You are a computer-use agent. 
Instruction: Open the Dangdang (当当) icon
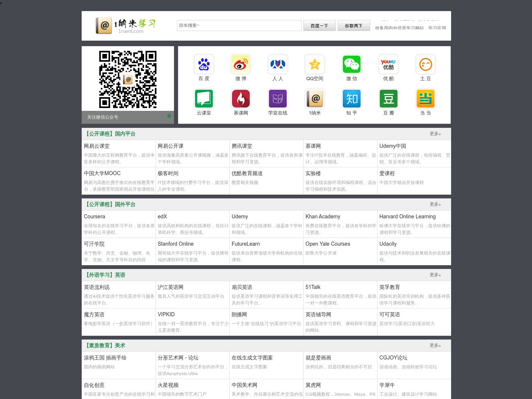[x=426, y=99]
